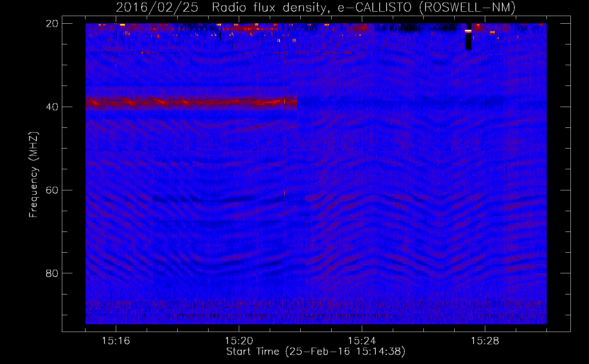The width and height of the screenshot is (589, 364).
Task: Click the 20 frequency tick label
Action: (x=52, y=24)
